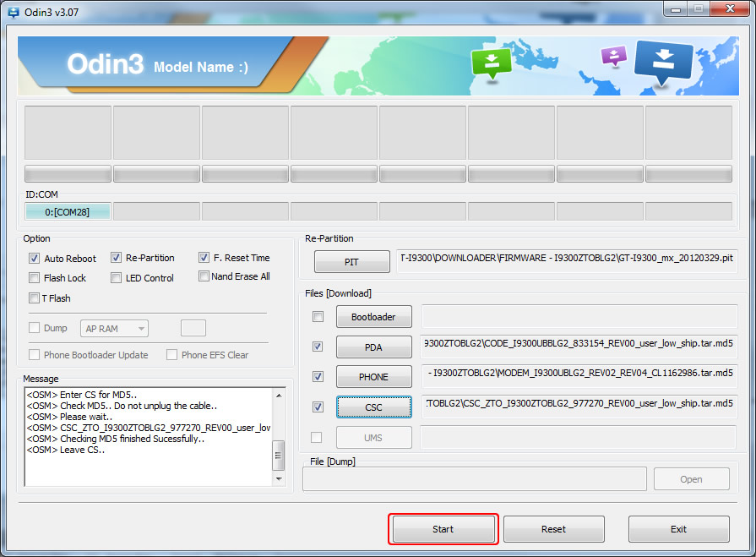Click the PHONE file button
Image resolution: width=756 pixels, height=557 pixels.
click(x=373, y=377)
